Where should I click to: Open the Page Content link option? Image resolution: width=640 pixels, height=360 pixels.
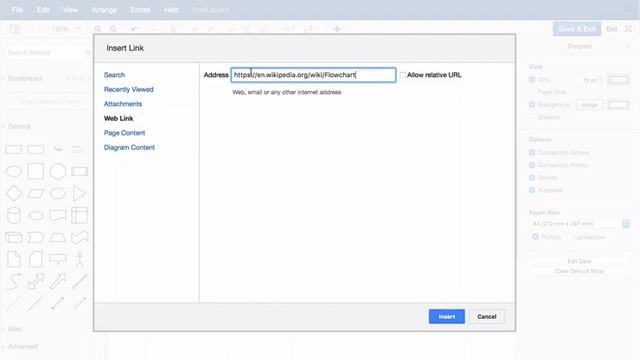click(x=124, y=133)
